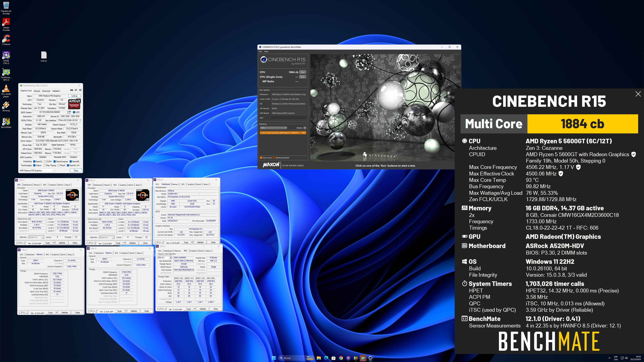Click the CPU-Z taskbar icon
Viewport: 644px width, 362px height.
point(348,358)
